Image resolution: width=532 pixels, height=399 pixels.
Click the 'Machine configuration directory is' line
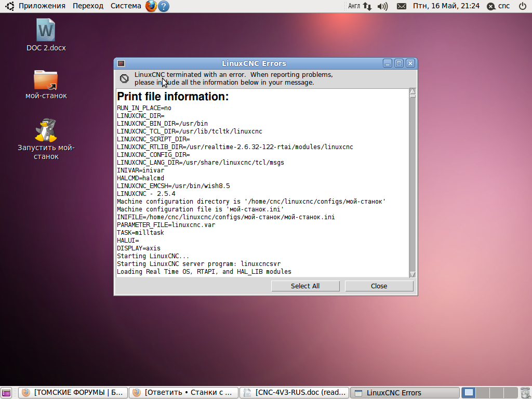point(251,202)
